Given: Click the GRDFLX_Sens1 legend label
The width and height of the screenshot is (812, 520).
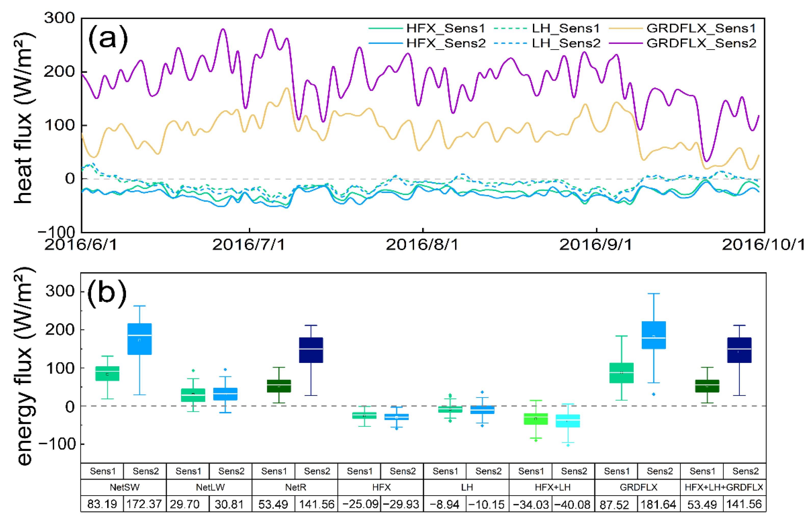Looking at the screenshot, I should (x=701, y=28).
